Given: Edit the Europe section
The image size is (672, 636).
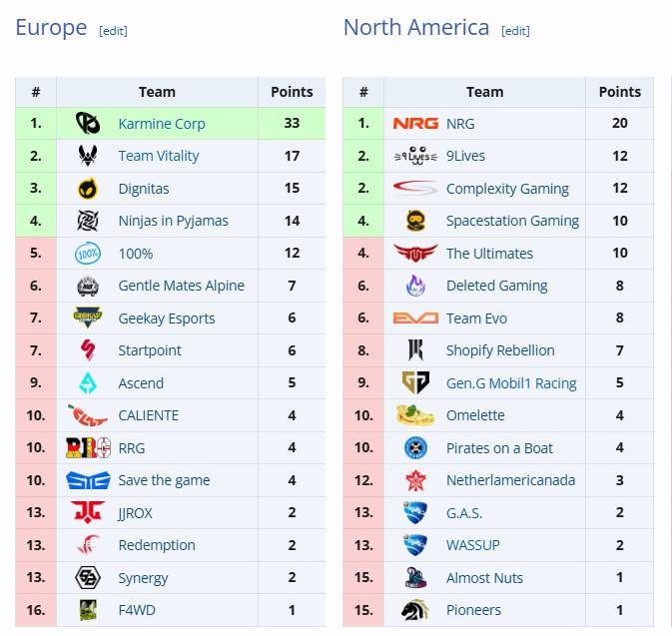Looking at the screenshot, I should click(x=113, y=31).
